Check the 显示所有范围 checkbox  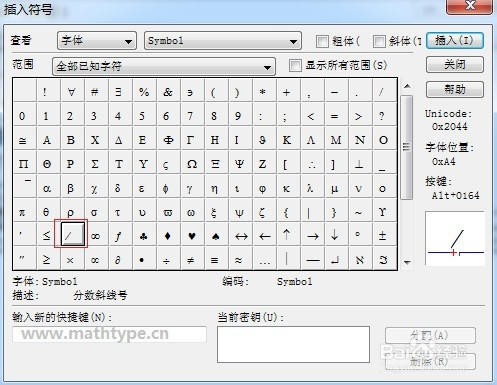(x=295, y=65)
